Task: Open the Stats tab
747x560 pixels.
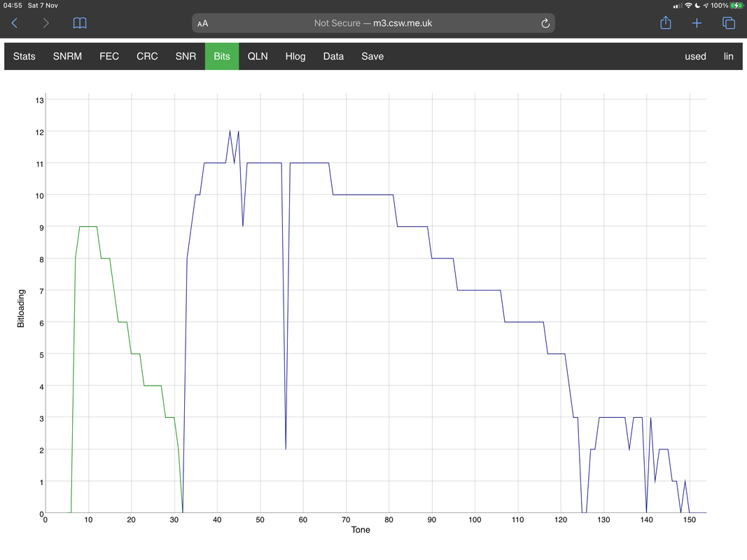Action: click(x=25, y=56)
